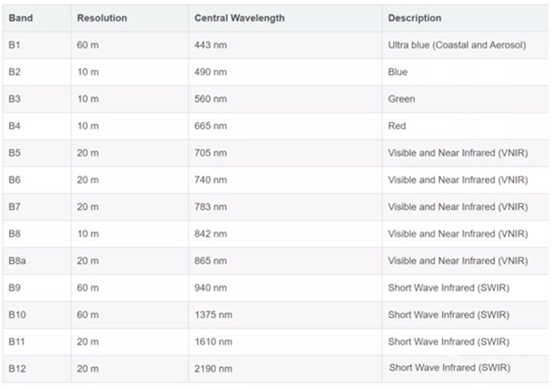This screenshot has width=554, height=390.
Task: Click the Central Wavelength column header
Action: (239, 18)
